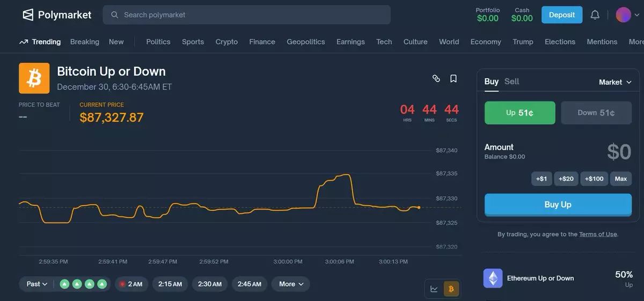Copy the market link with chain icon
The width and height of the screenshot is (644, 301).
point(436,78)
